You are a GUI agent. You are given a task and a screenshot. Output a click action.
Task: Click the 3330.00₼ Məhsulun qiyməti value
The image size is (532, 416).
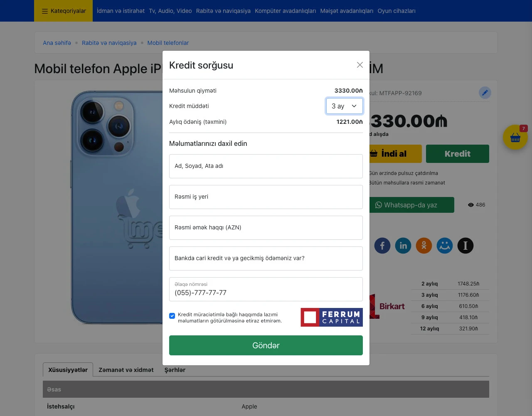(x=348, y=91)
